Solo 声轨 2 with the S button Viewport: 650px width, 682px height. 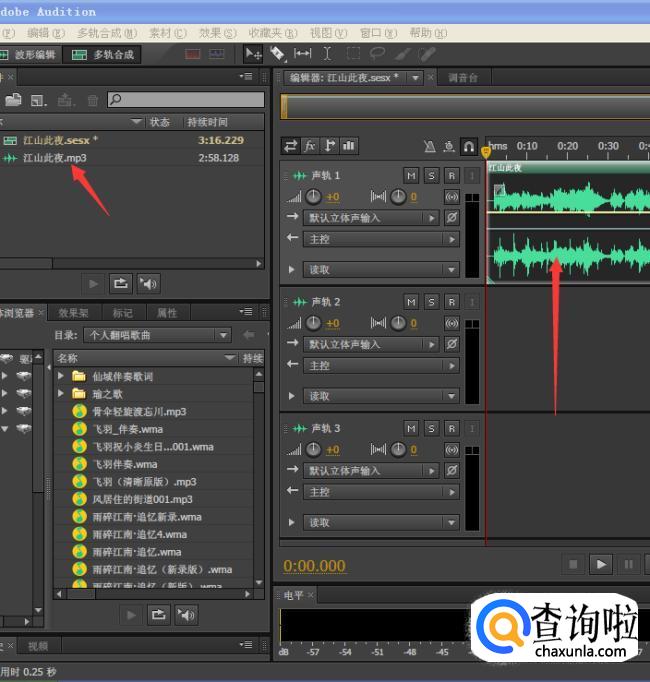point(431,302)
